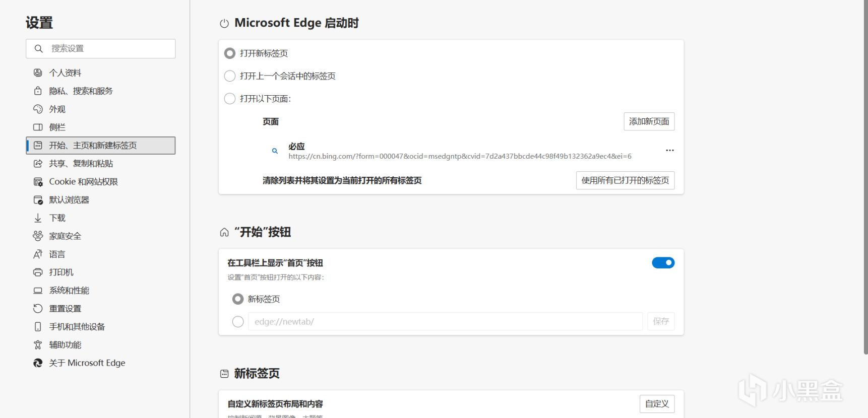
Task: Click the magnifier icon in the search box
Action: 38,48
